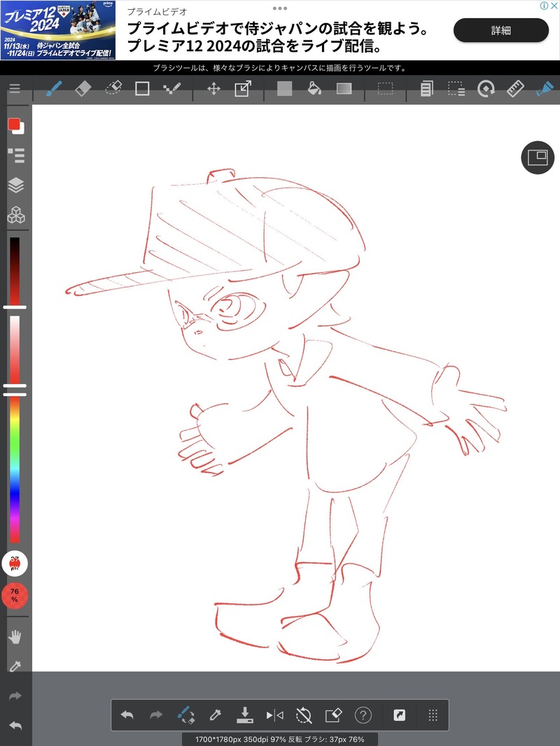Viewport: 560px width, 746px height.
Task: Select the red foreground color swatch
Action: 14,124
